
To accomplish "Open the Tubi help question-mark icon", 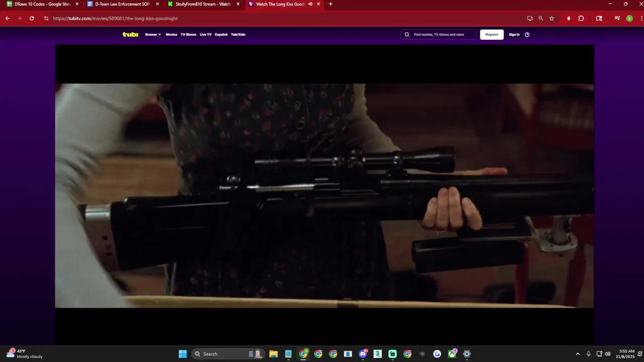I will click(527, 35).
